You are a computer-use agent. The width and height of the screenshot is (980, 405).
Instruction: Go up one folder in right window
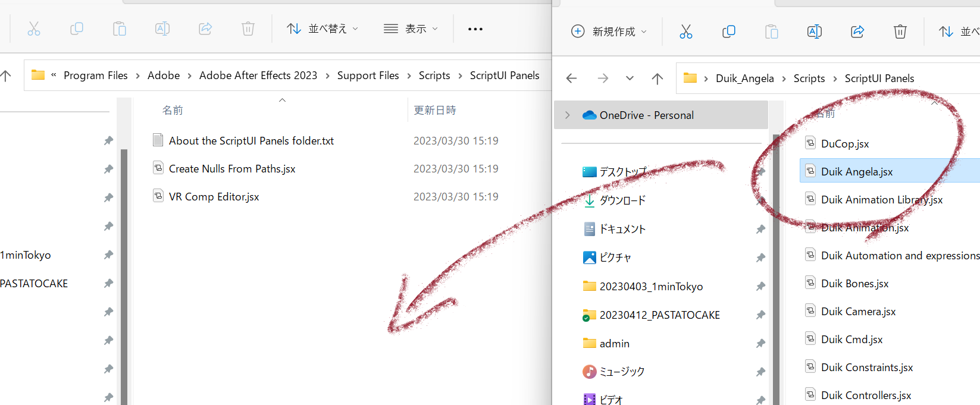(657, 79)
